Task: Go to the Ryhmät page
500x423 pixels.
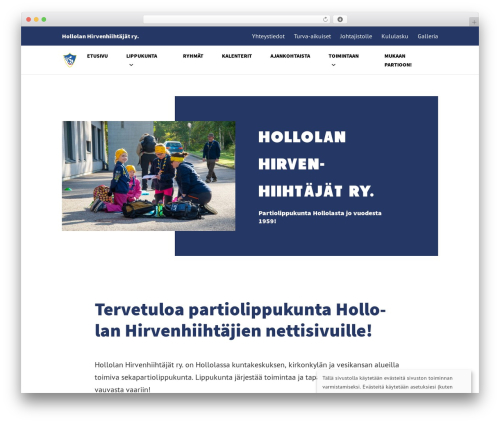Action: pyautogui.click(x=193, y=56)
